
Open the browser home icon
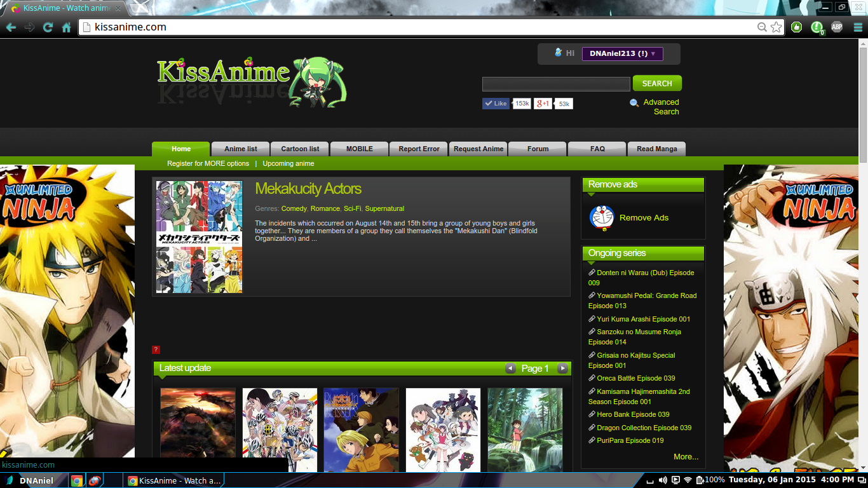(x=66, y=27)
